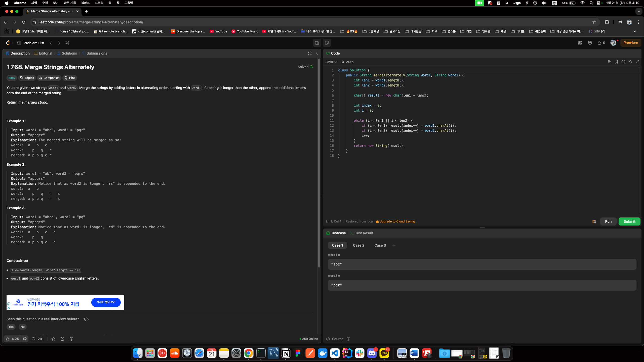
Task: Click the description panel scrollbar
Action: (319, 163)
